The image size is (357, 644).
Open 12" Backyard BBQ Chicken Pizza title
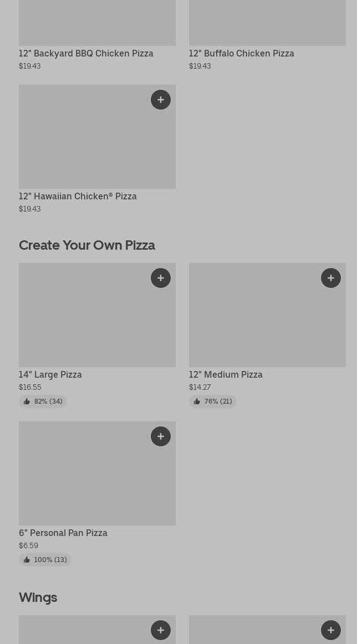86,53
